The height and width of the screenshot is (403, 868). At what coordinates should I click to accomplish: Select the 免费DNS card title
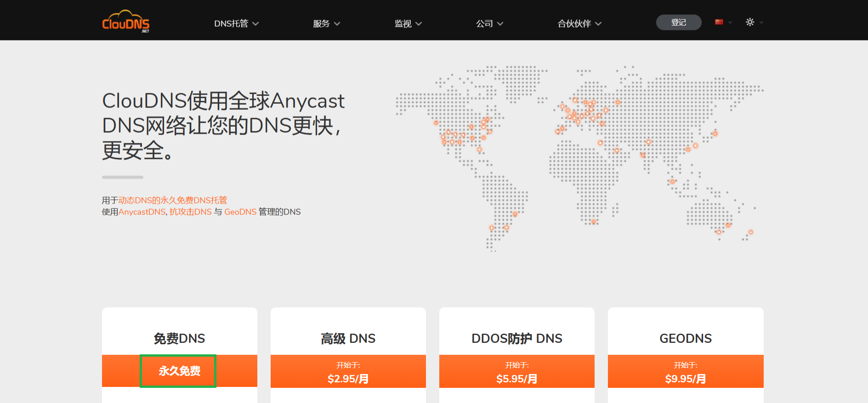point(179,338)
